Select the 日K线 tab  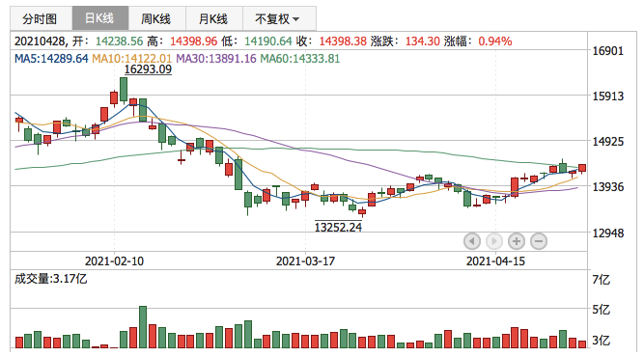(x=100, y=18)
